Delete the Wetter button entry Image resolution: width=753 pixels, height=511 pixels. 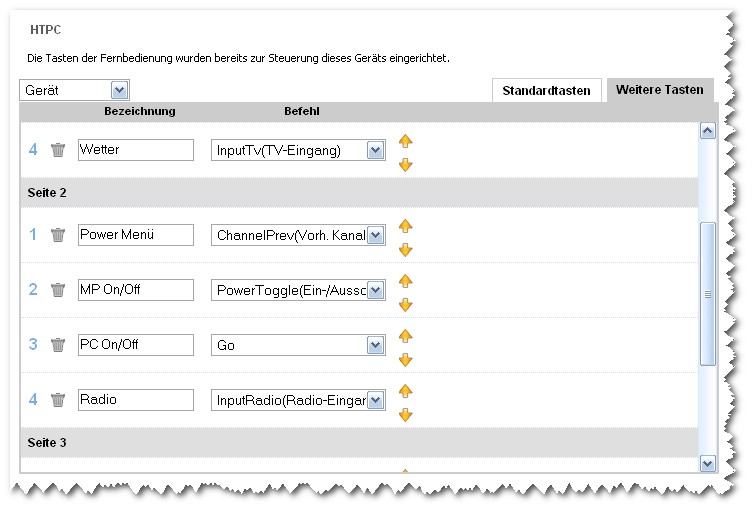[x=58, y=150]
